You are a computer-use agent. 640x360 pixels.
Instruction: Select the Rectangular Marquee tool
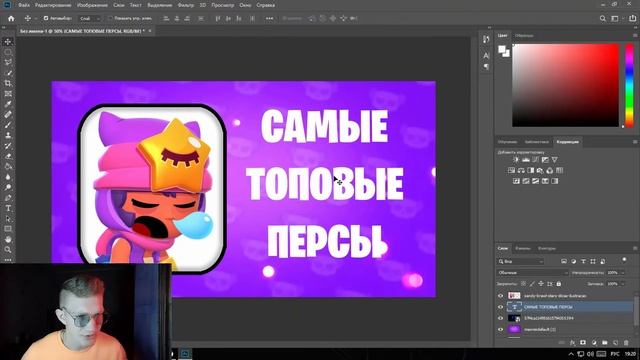[x=8, y=52]
